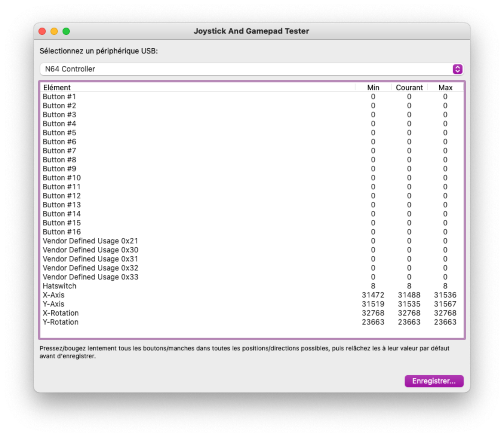
Task: Select the Button #3 row
Action: coord(252,115)
